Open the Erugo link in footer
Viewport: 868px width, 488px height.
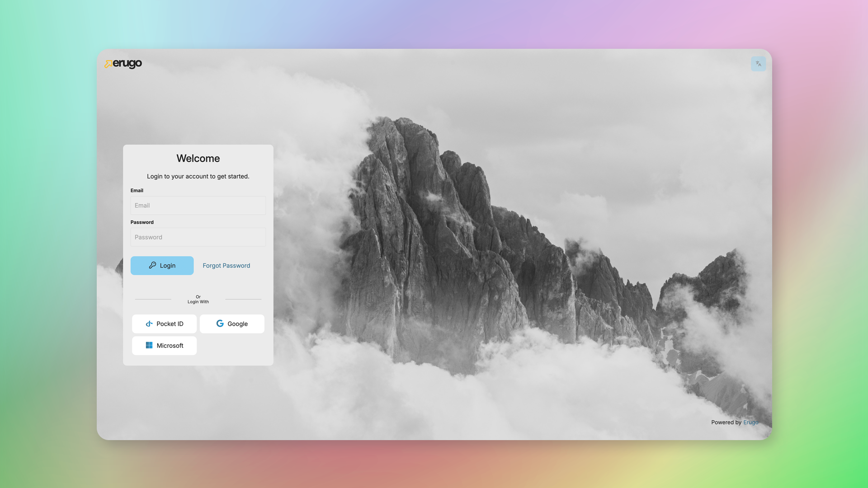[x=750, y=422]
